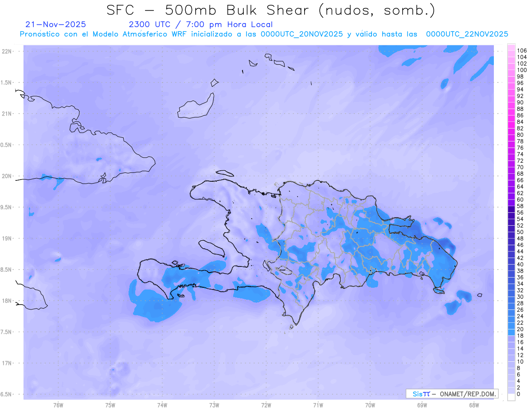Click the date "21-Nov-2025"
This screenshot has width=532, height=411.
[x=56, y=24]
